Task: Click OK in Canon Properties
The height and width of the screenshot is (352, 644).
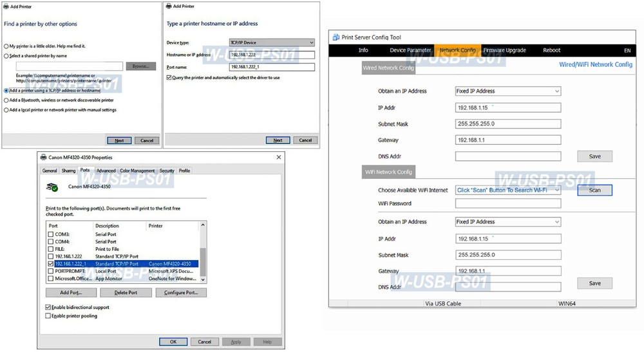Action: pyautogui.click(x=173, y=342)
